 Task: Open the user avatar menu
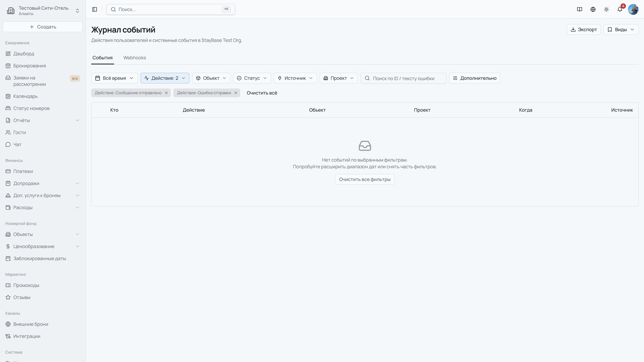tap(633, 10)
